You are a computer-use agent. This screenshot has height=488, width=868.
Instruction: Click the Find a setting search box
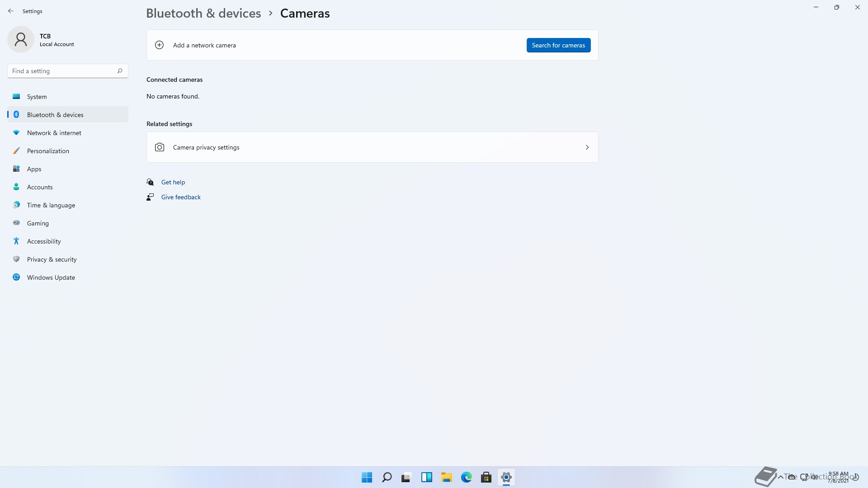click(x=68, y=71)
